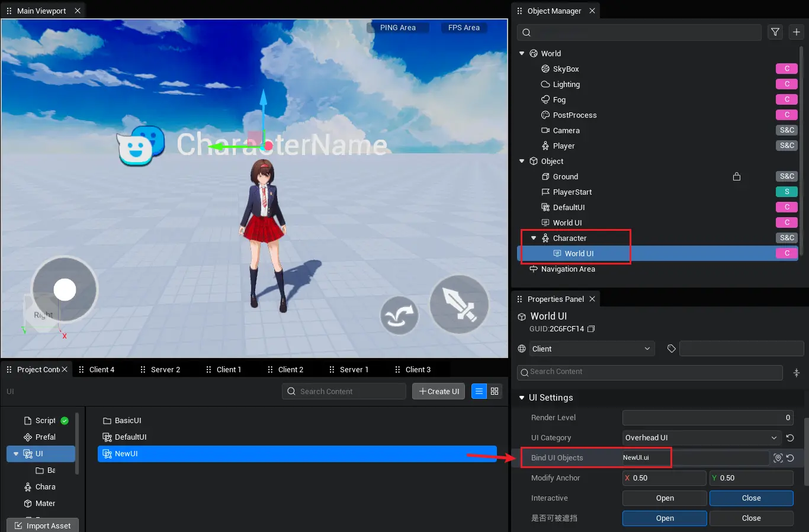This screenshot has width=809, height=532.
Task: Switch to the Client 1 tab
Action: (x=229, y=370)
